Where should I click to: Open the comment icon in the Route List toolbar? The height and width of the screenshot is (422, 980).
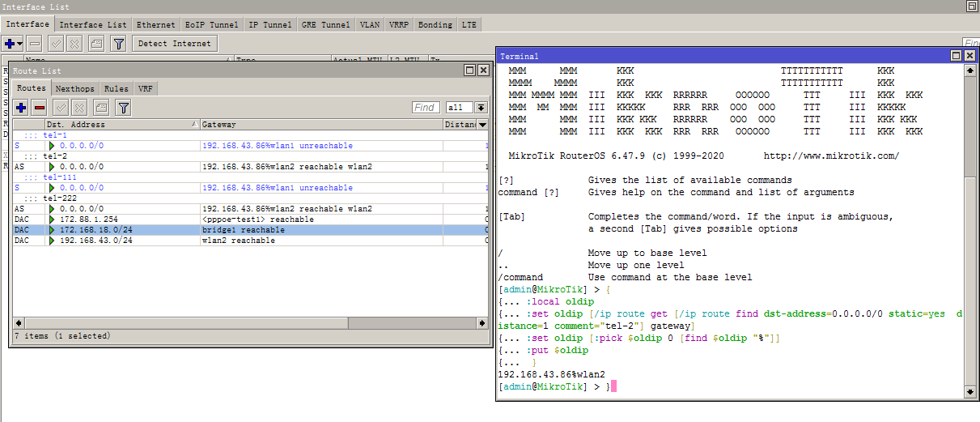coord(100,107)
